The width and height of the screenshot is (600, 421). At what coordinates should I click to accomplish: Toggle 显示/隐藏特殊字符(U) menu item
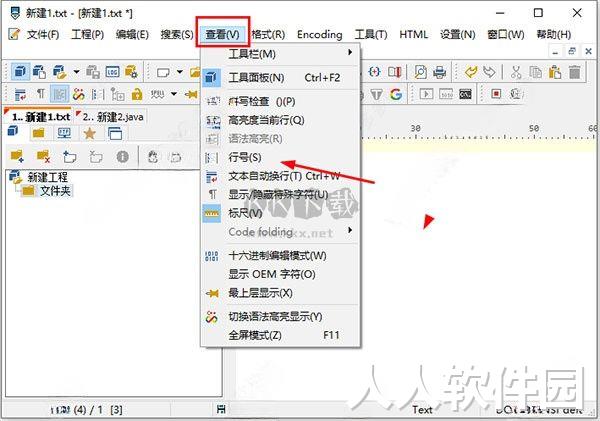click(280, 194)
